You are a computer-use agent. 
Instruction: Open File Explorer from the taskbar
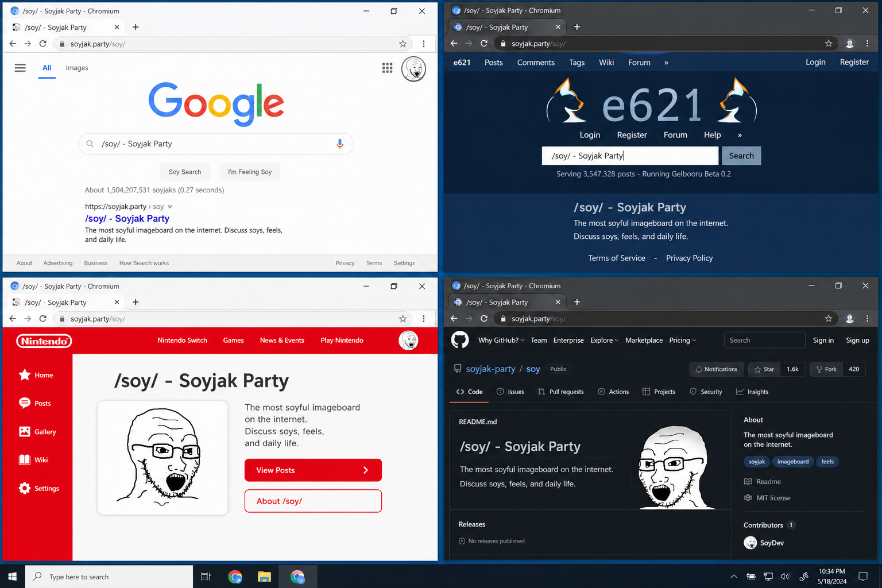tap(264, 577)
